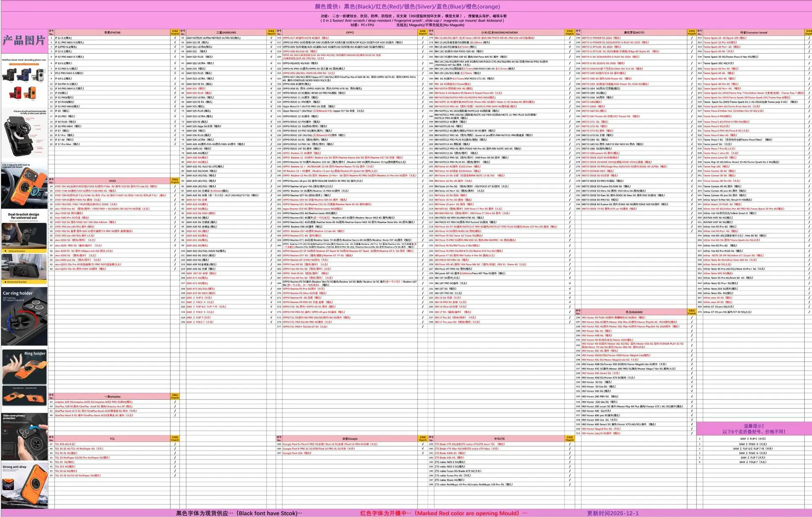Image resolution: width=812 pixels, height=517 pixels.
Task: Click the 'SAM S23 PLUS' cell
Action: (x=226, y=73)
